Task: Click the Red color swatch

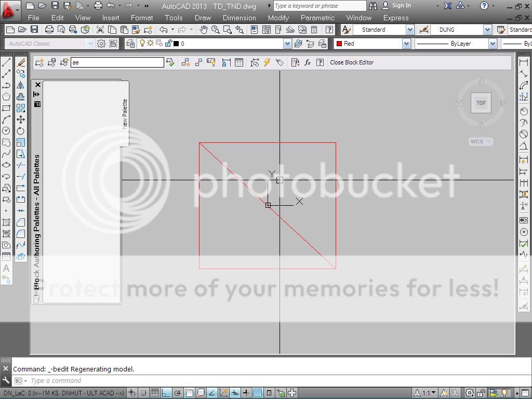Action: (x=339, y=44)
